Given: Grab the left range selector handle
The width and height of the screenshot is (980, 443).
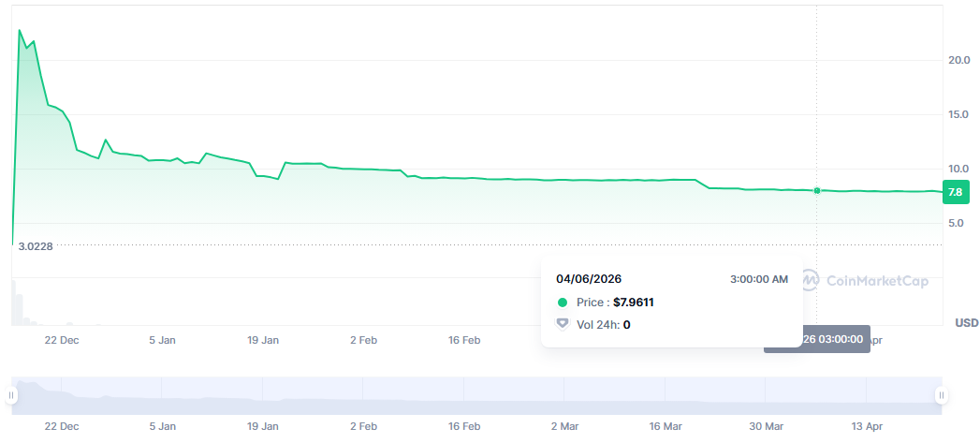Looking at the screenshot, I should coord(11,395).
